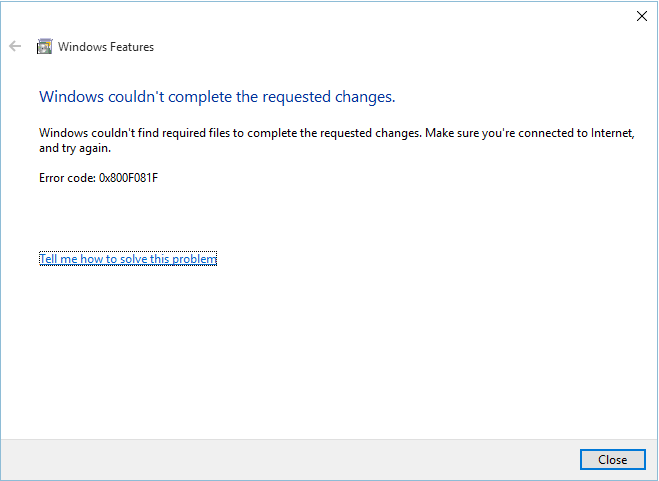Click 'requested changes.' in the blue heading

tap(329, 97)
